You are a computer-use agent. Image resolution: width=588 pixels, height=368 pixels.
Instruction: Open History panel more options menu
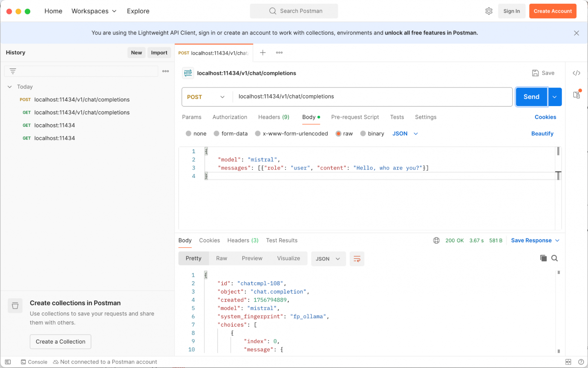pyautogui.click(x=165, y=71)
